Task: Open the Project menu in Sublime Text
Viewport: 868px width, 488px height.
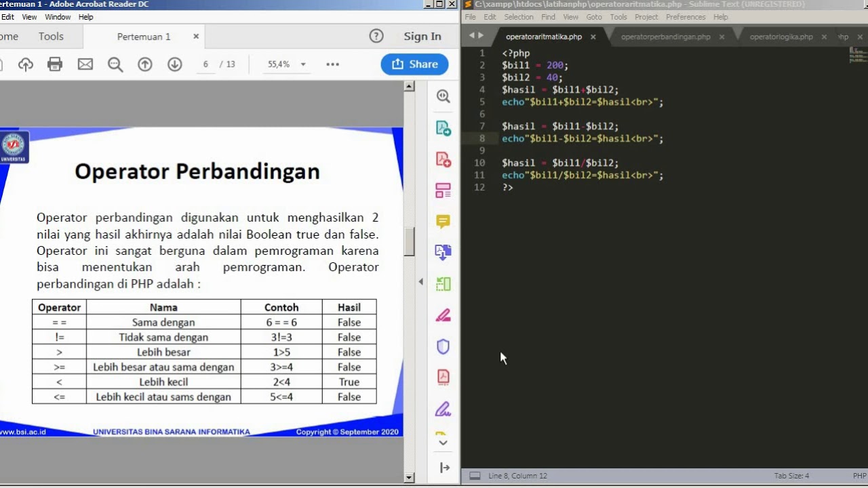Action: tap(646, 17)
